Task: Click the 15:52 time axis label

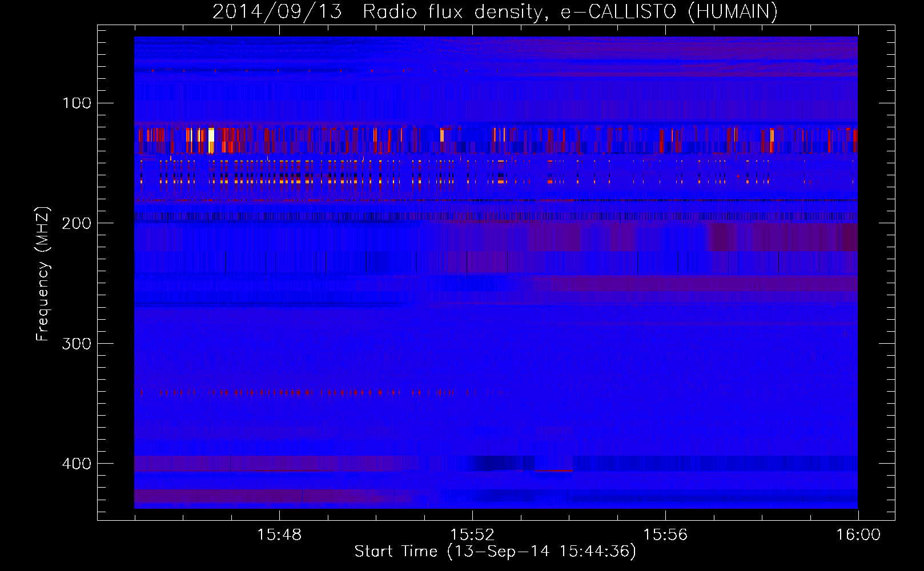Action: click(472, 535)
